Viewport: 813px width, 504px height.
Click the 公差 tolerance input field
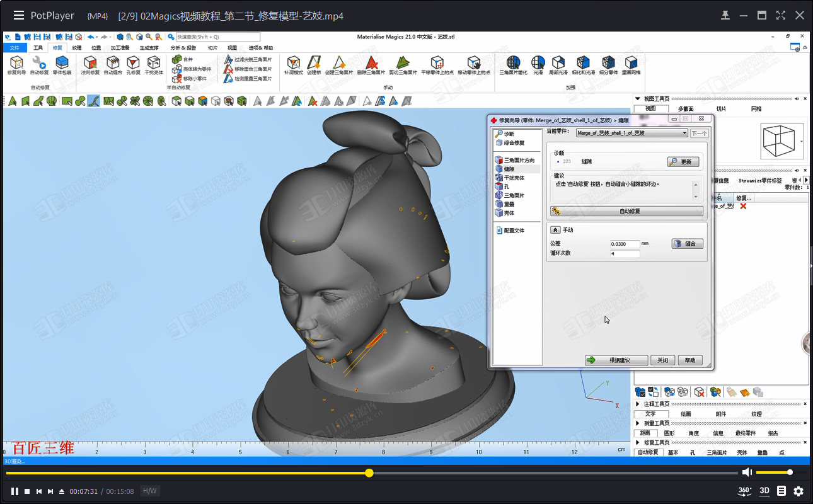[625, 244]
